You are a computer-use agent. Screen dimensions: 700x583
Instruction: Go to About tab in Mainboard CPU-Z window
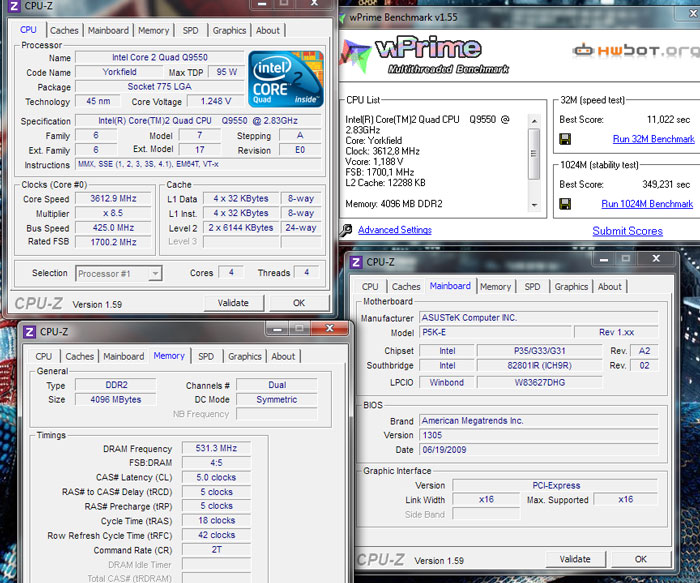(x=610, y=287)
